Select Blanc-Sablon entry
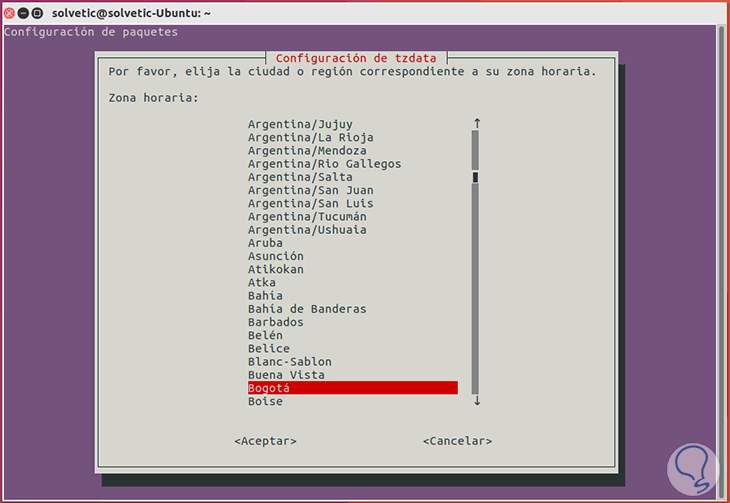 [x=290, y=362]
